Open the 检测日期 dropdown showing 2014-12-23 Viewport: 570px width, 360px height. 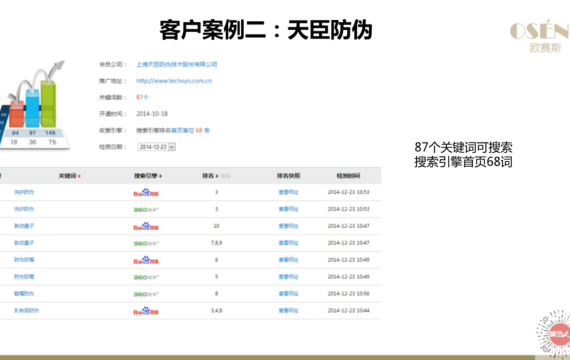[x=157, y=147]
